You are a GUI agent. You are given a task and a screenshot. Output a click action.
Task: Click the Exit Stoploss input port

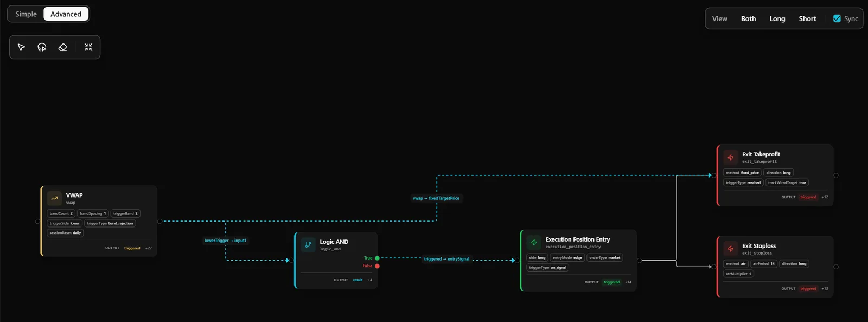[x=714, y=267]
